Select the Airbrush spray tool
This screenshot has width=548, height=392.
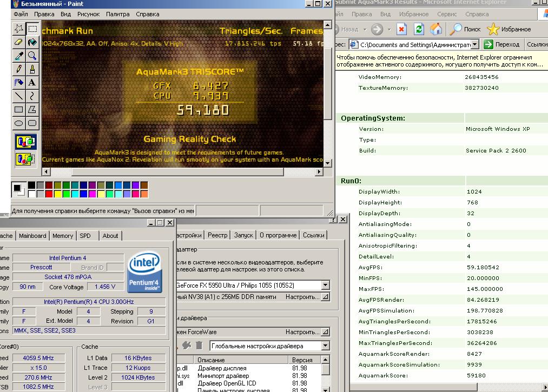[18, 82]
